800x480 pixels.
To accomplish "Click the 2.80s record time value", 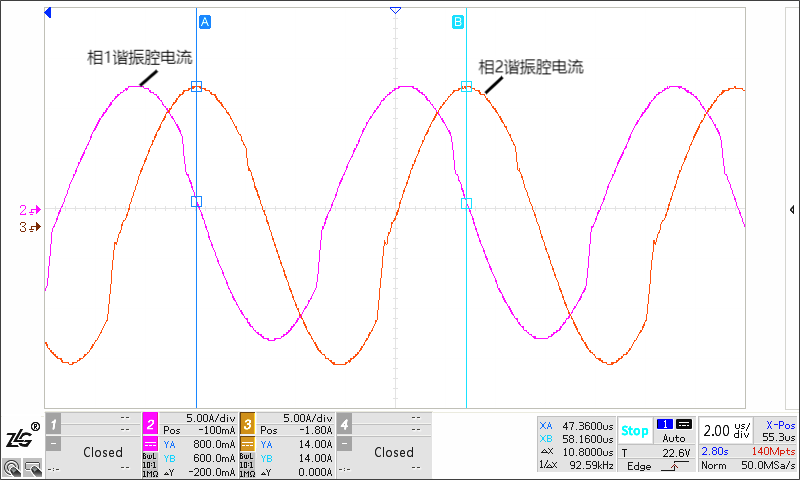I will click(715, 451).
